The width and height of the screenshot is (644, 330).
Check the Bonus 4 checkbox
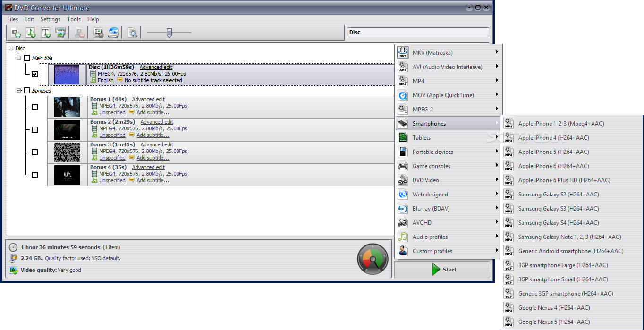(x=34, y=175)
